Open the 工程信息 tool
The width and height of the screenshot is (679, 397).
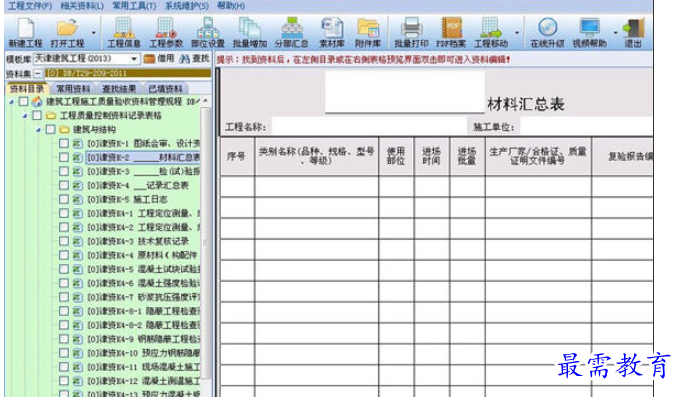click(123, 33)
